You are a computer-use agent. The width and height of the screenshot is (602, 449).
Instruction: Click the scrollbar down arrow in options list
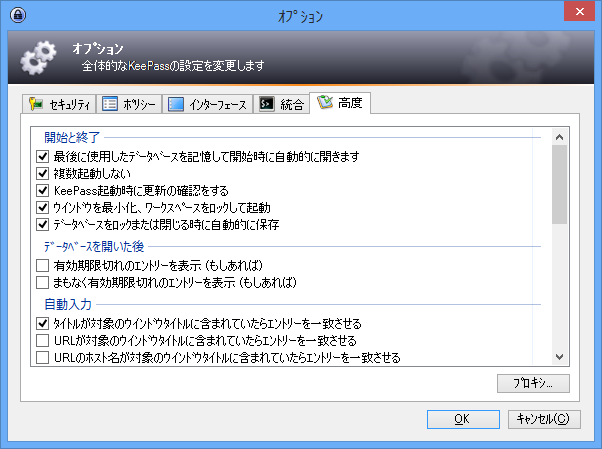pyautogui.click(x=560, y=356)
